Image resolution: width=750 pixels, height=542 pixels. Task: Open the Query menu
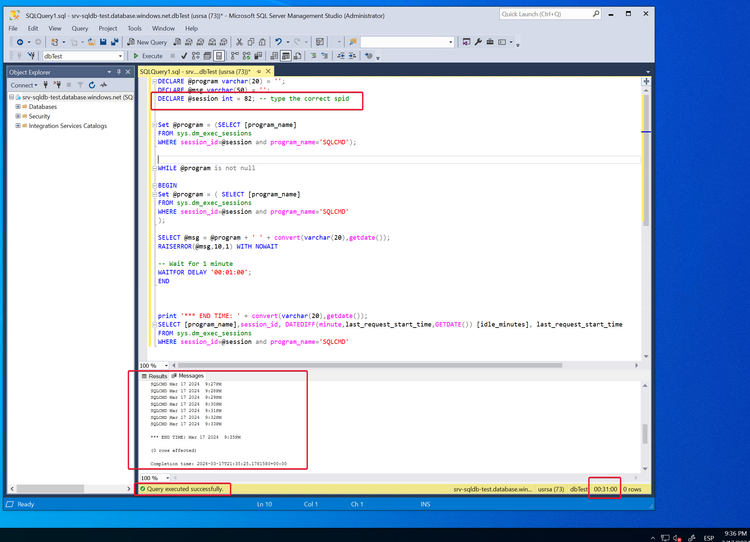click(80, 28)
